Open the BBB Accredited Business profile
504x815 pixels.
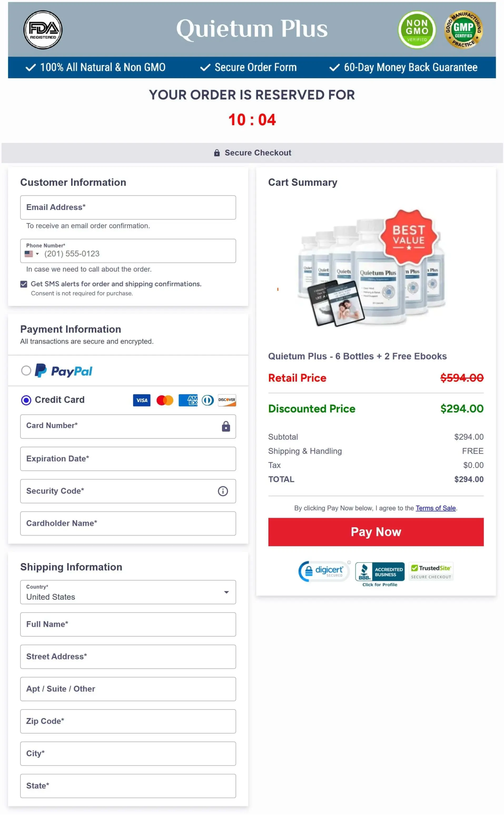click(x=380, y=574)
